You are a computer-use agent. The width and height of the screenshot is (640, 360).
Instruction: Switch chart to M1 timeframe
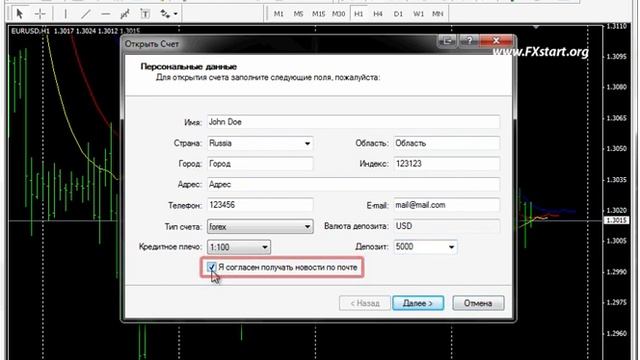pyautogui.click(x=278, y=14)
